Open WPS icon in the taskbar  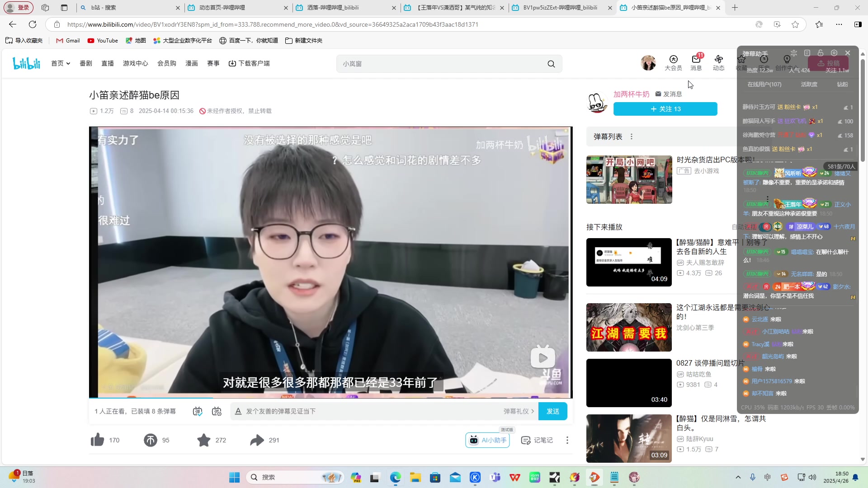pos(515,477)
